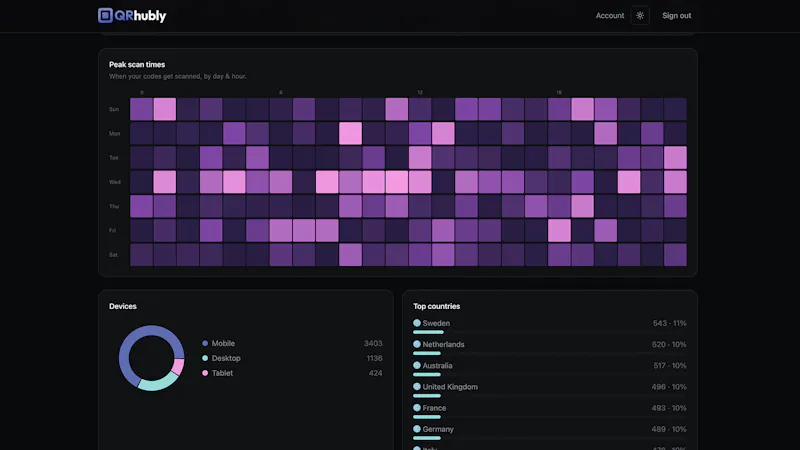
Task: Click the Mobile count 3403
Action: 373,343
